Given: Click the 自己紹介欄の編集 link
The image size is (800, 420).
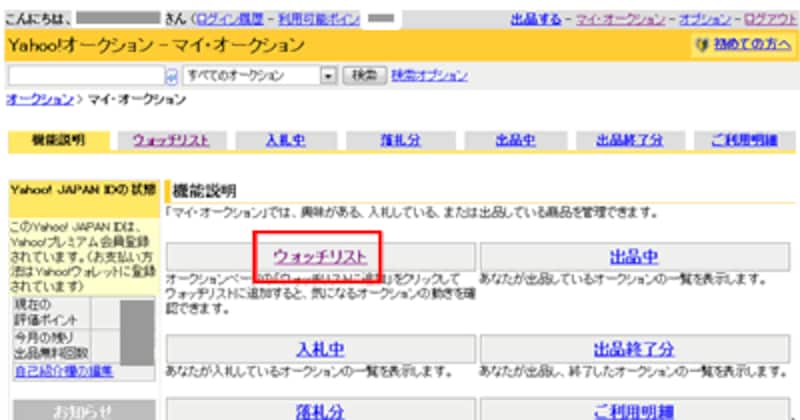Looking at the screenshot, I should 64,371.
